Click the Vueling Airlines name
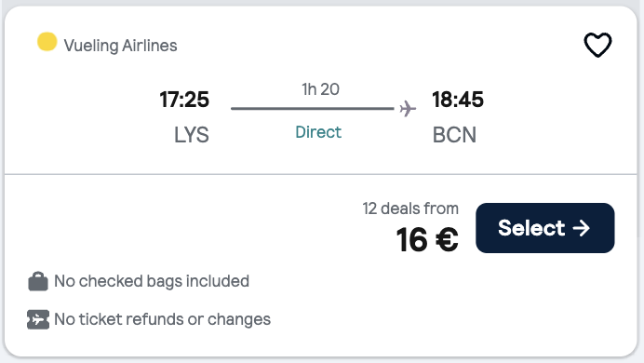Screen dimensions: 644x363 120,46
